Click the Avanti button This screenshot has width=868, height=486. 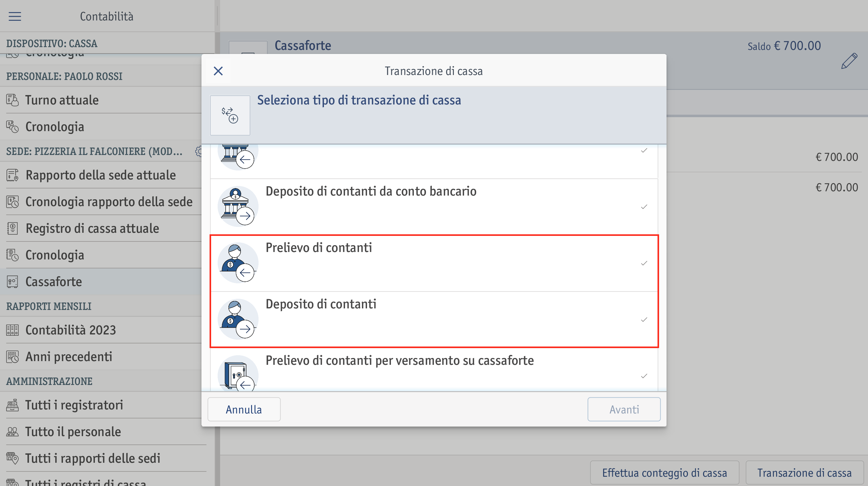tap(624, 409)
